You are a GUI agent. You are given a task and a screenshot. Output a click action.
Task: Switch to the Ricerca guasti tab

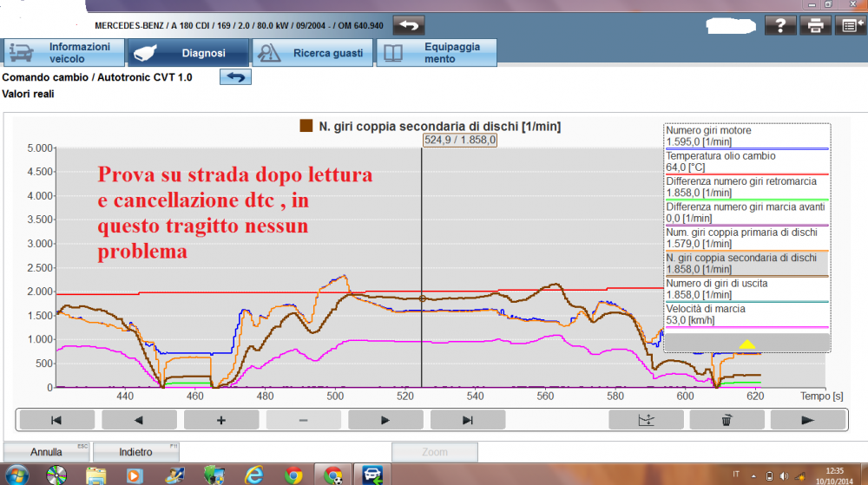click(x=312, y=53)
